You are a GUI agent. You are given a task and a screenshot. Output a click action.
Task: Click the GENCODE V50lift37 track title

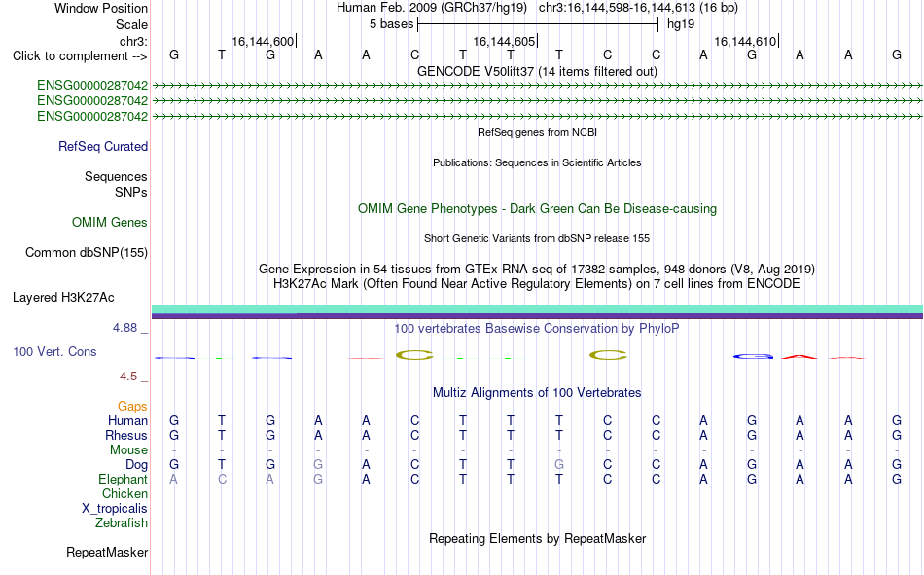coord(537,71)
